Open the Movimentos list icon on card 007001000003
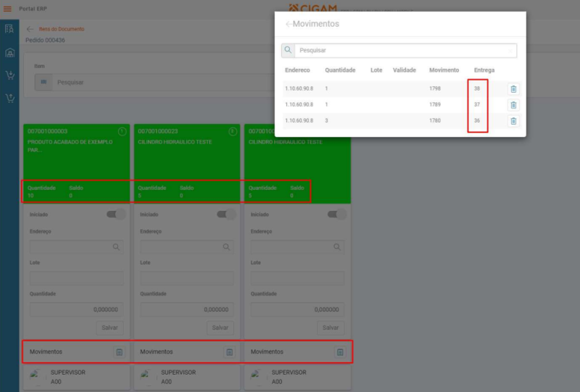Image resolution: width=580 pixels, height=392 pixels. tap(119, 352)
